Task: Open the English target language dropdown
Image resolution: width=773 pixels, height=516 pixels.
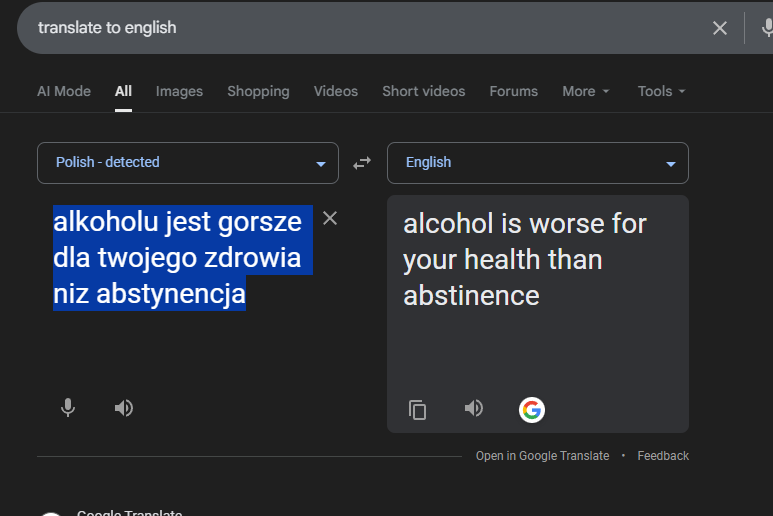Action: coord(537,163)
